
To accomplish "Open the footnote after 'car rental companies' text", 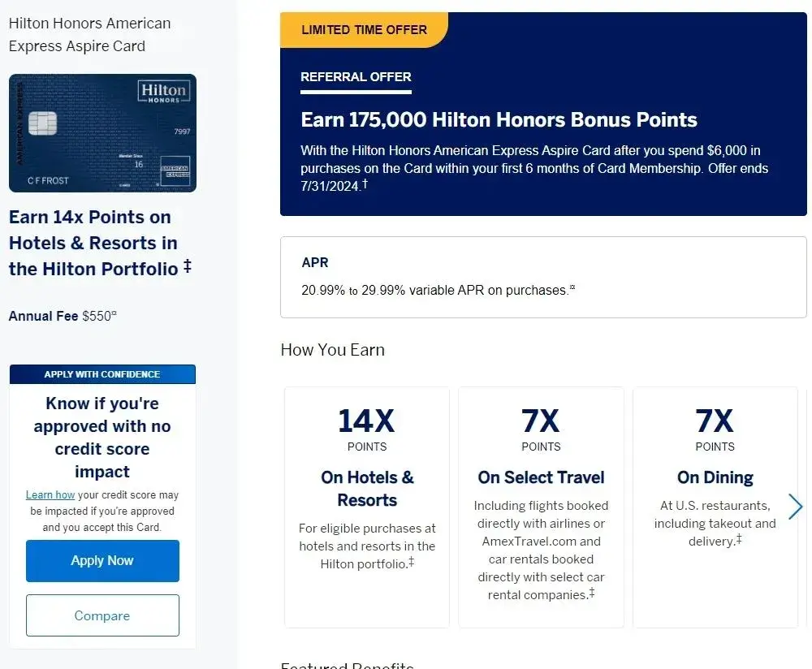I will pos(592,593).
